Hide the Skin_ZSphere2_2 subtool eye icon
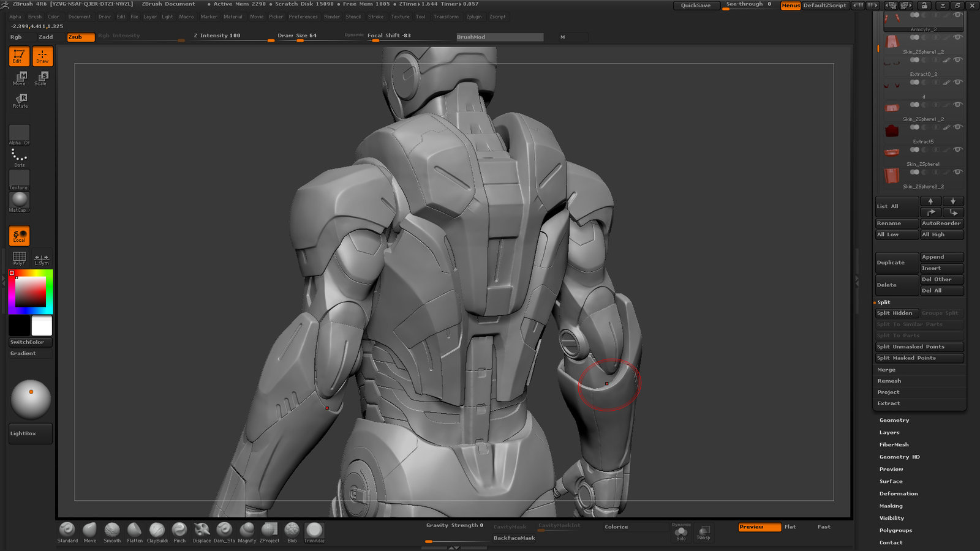Viewport: 980px width, 551px height. click(957, 172)
